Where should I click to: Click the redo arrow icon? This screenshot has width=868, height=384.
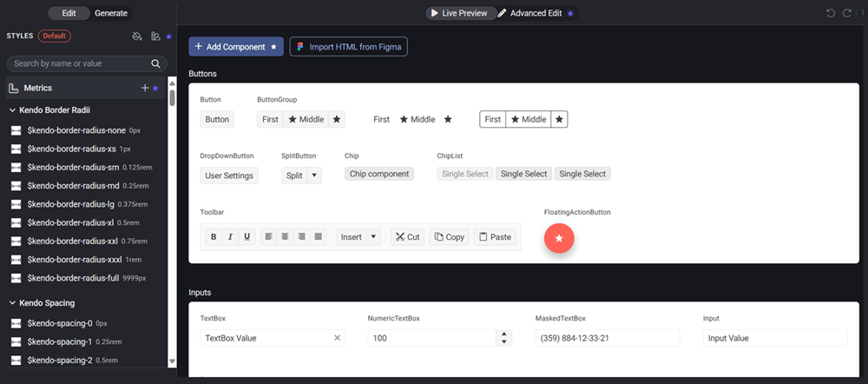[x=846, y=13]
